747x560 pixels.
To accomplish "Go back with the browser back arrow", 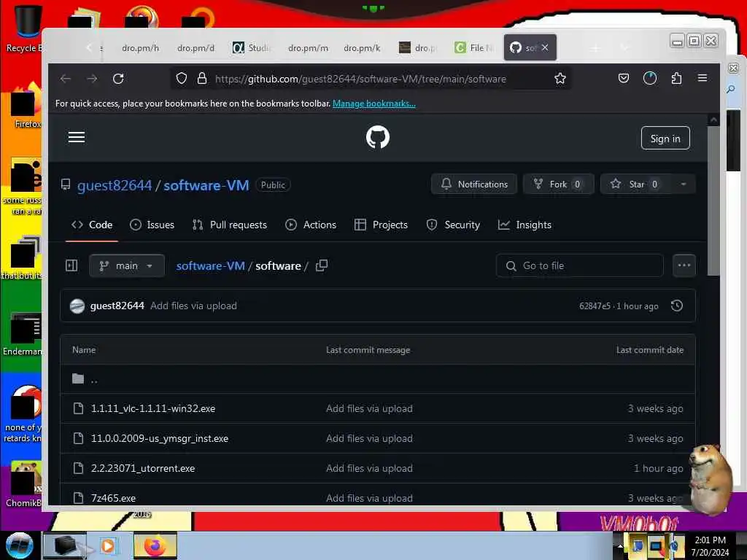I will click(x=66, y=79).
